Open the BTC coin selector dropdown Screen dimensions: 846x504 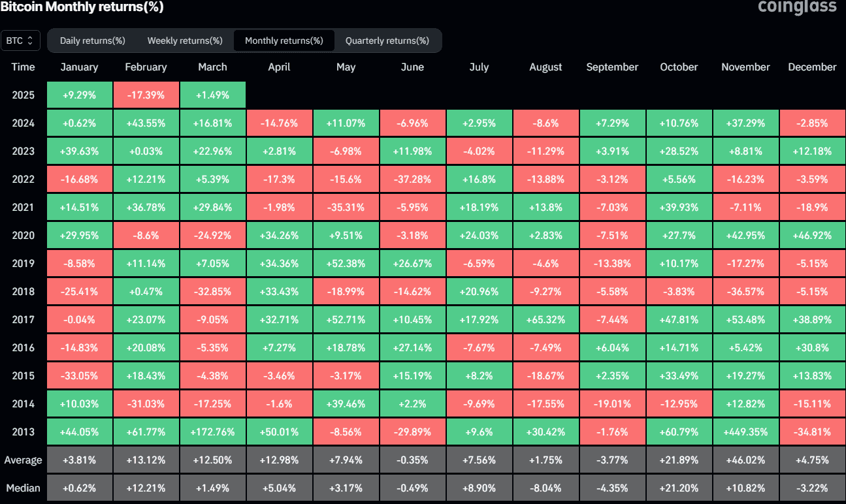tap(20, 40)
